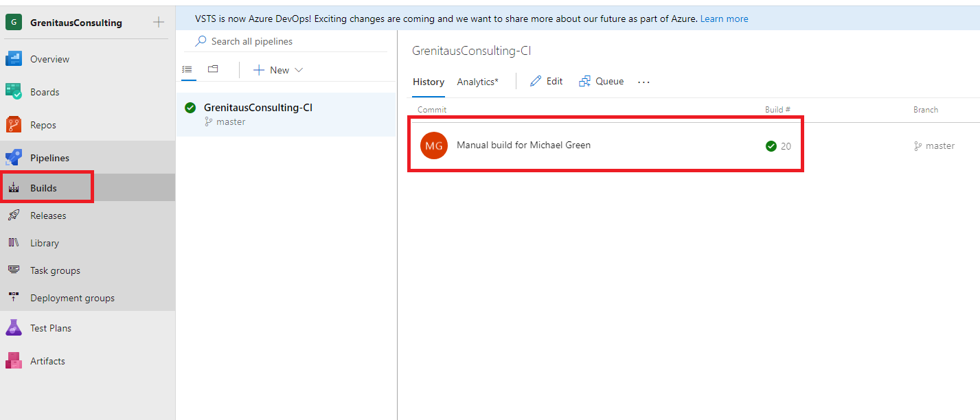
Task: Click the Build # column header
Action: click(x=777, y=110)
